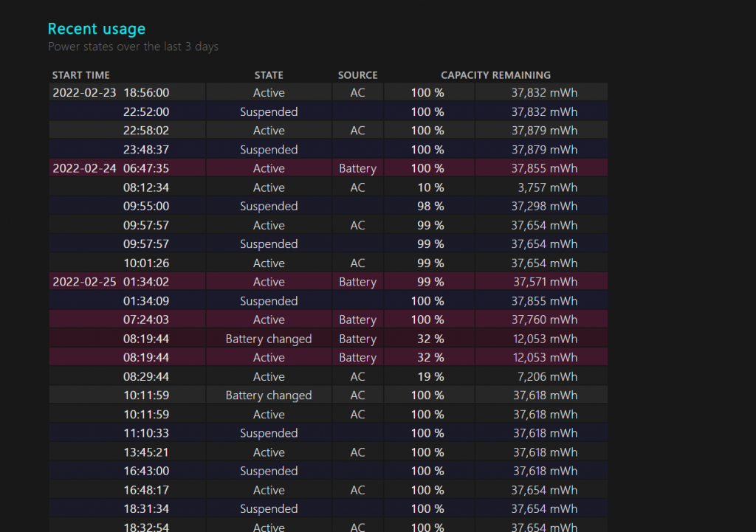
Task: Select the 08:12:34 start time entry
Action: (x=146, y=187)
